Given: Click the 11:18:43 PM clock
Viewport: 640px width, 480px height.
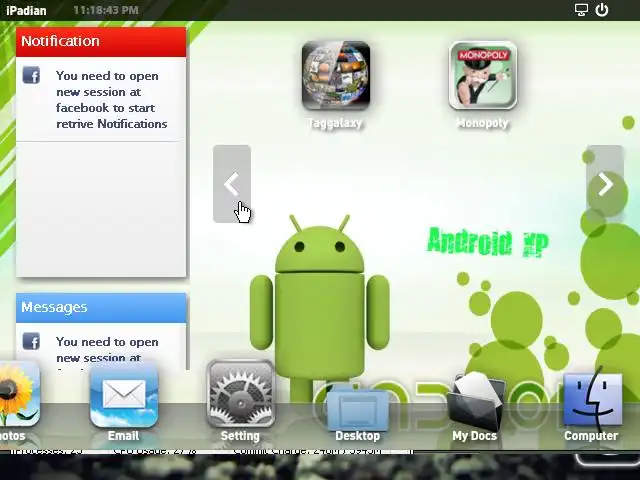Looking at the screenshot, I should tap(106, 10).
